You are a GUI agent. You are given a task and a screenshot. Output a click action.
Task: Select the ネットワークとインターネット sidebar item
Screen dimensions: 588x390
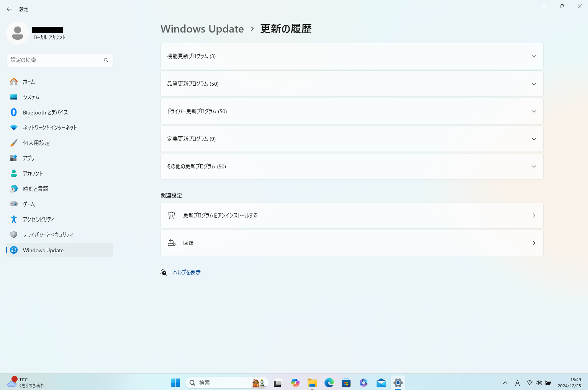pos(50,128)
